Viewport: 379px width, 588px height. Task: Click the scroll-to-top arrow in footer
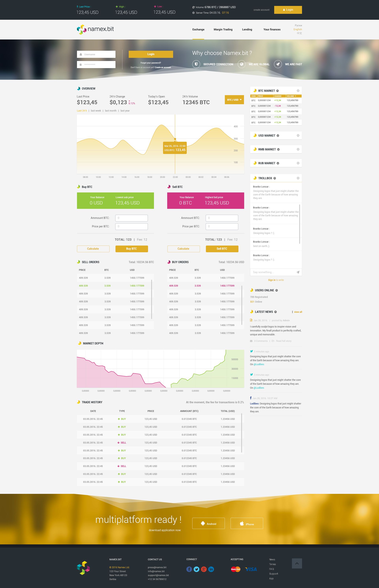pyautogui.click(x=297, y=563)
